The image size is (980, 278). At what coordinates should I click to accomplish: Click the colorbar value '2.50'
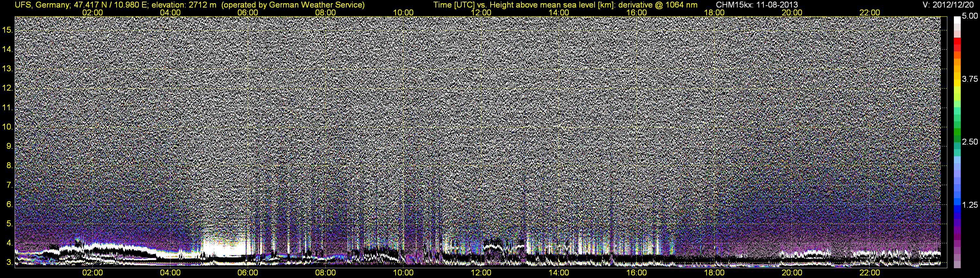click(970, 142)
